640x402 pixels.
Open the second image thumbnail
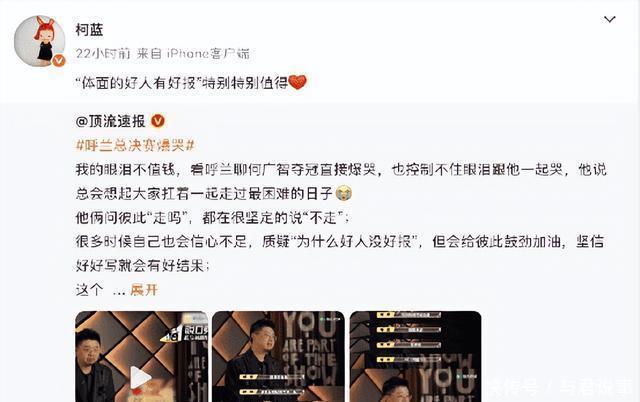coord(278,356)
